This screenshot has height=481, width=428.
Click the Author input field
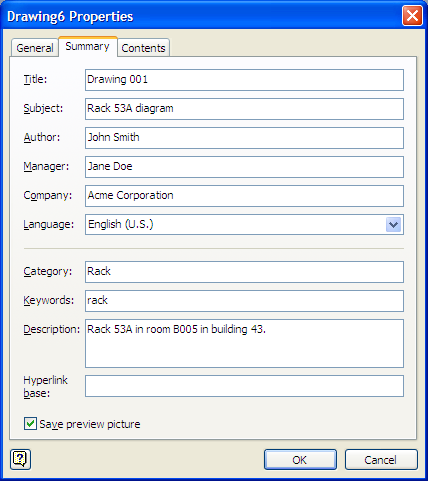(244, 138)
